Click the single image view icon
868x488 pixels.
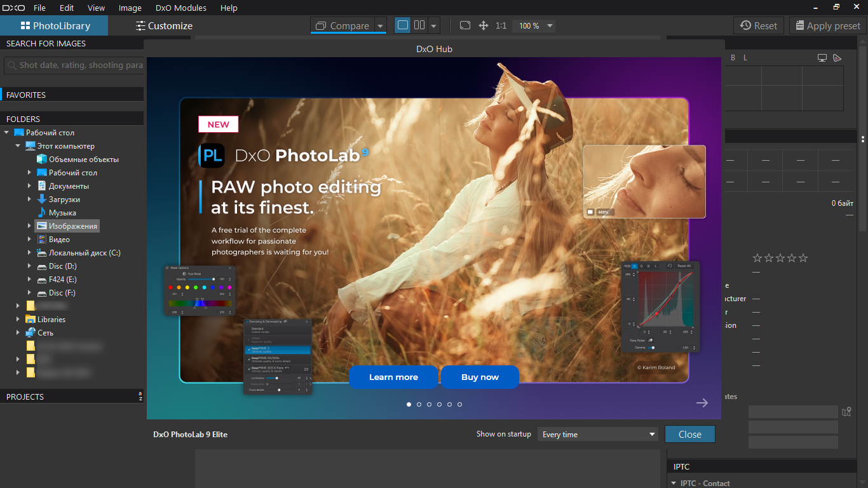(x=402, y=25)
